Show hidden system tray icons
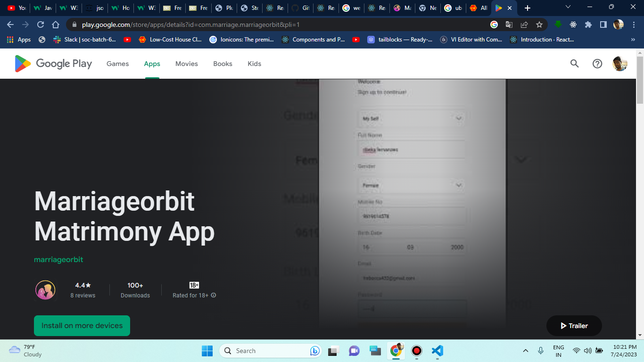Image resolution: width=644 pixels, height=362 pixels. [x=526, y=351]
